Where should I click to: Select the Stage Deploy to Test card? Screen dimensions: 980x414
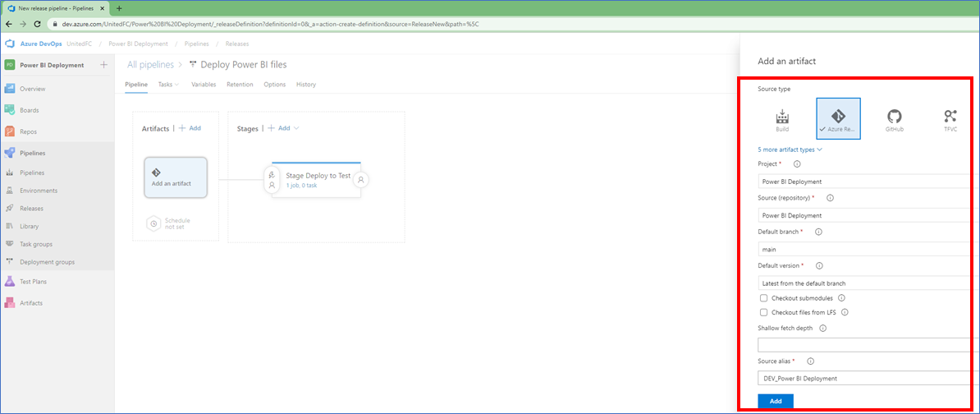point(316,180)
